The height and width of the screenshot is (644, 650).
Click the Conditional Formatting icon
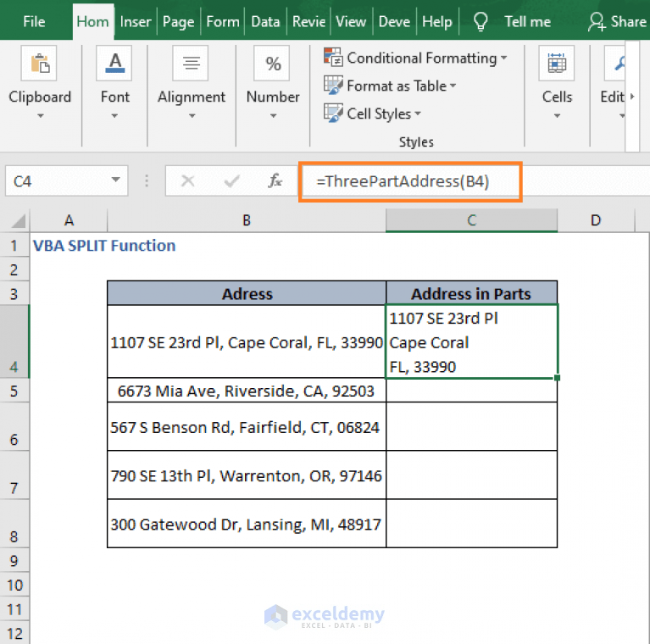333,57
